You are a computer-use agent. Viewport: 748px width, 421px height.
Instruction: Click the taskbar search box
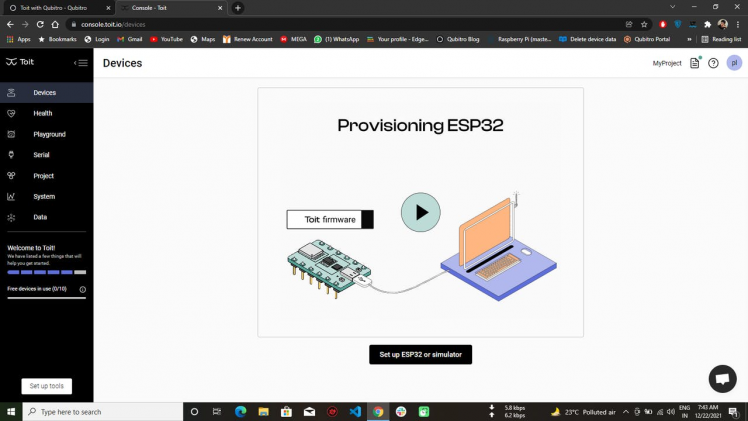click(103, 411)
